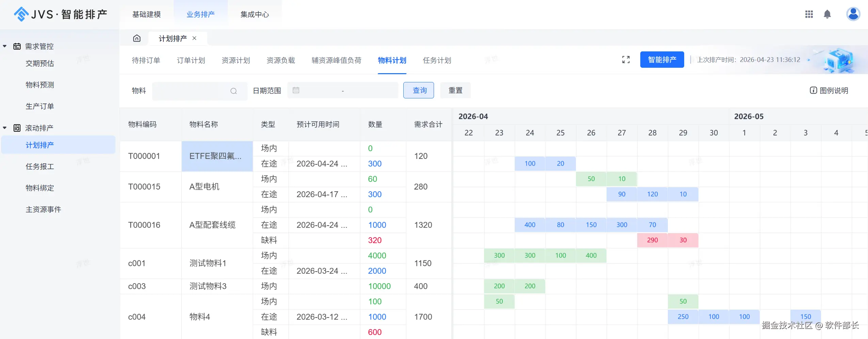Image resolution: width=868 pixels, height=339 pixels.
Task: Collapse the 需求管控 menu group
Action: tap(5, 46)
